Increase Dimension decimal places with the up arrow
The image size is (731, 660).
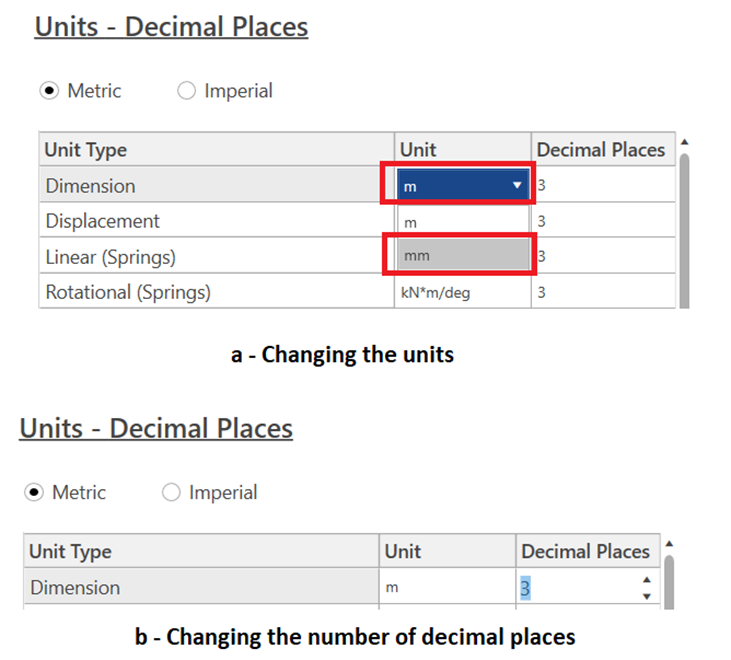(646, 580)
